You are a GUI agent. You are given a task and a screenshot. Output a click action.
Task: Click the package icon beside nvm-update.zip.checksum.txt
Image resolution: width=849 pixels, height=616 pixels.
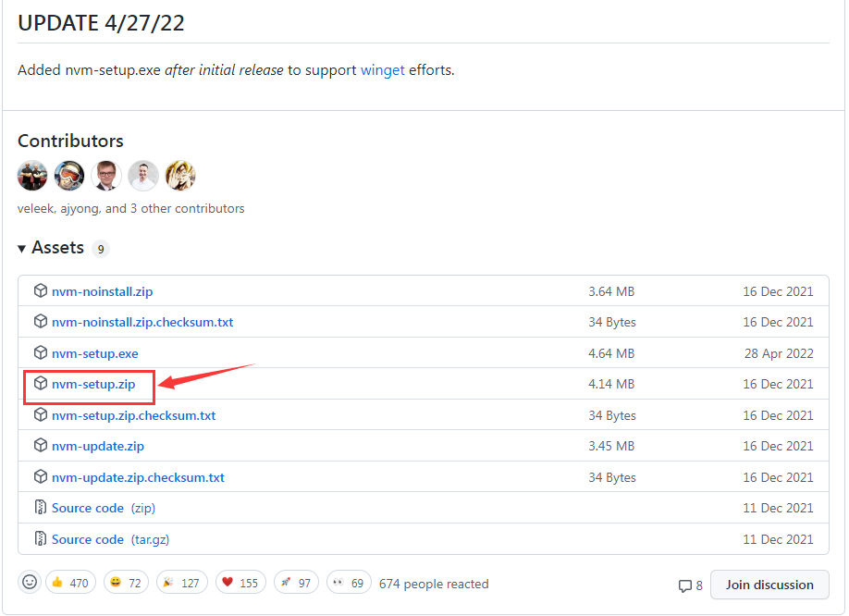pyautogui.click(x=41, y=477)
